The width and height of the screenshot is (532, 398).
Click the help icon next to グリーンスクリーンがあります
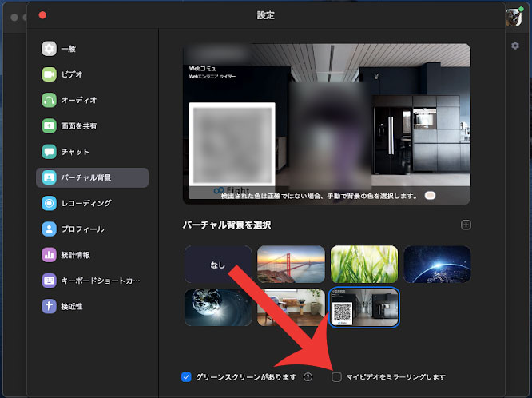(308, 377)
